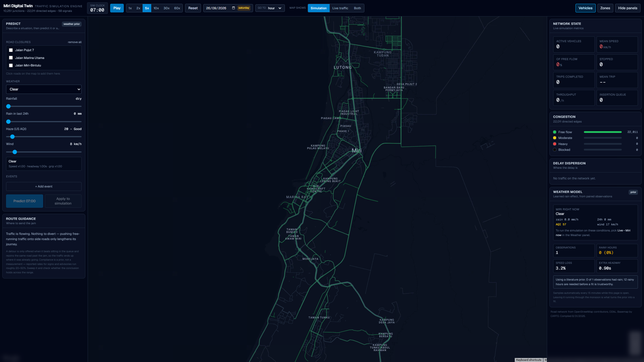
Task: Toggle Vehicles layer display
Action: click(x=585, y=8)
